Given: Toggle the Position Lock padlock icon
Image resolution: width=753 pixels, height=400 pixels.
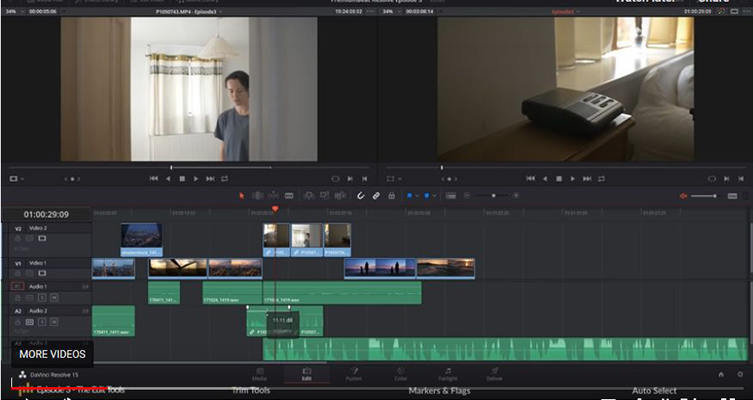Looking at the screenshot, I should coord(391,195).
